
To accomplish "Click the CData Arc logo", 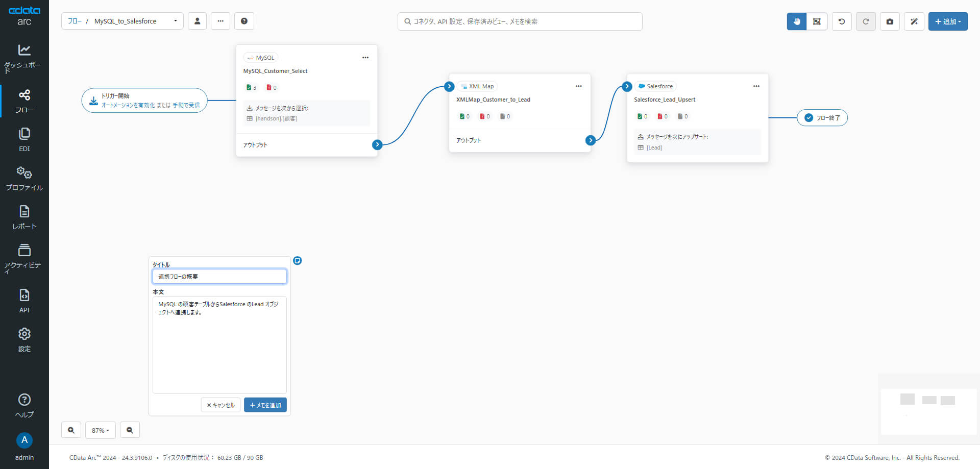I will click(x=24, y=16).
